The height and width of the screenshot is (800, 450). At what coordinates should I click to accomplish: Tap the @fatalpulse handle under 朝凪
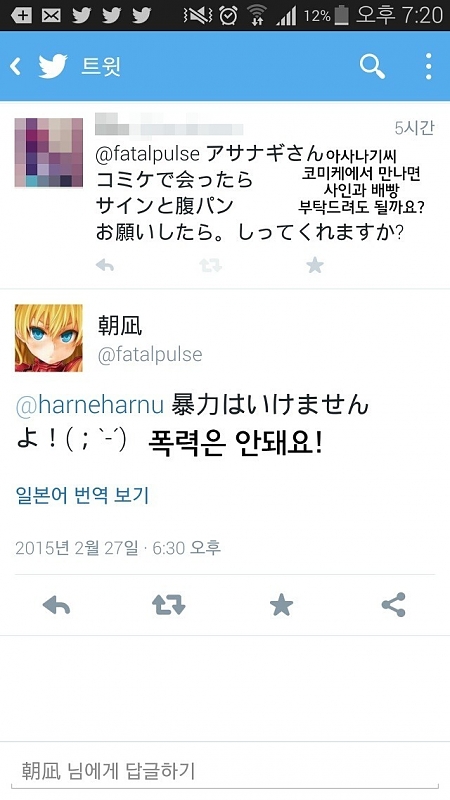[150, 355]
